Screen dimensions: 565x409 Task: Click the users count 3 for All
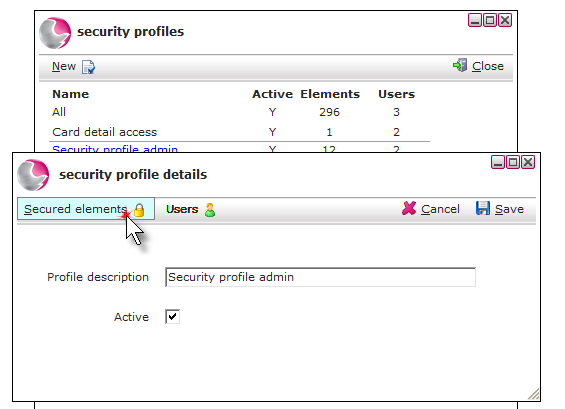[x=396, y=112]
